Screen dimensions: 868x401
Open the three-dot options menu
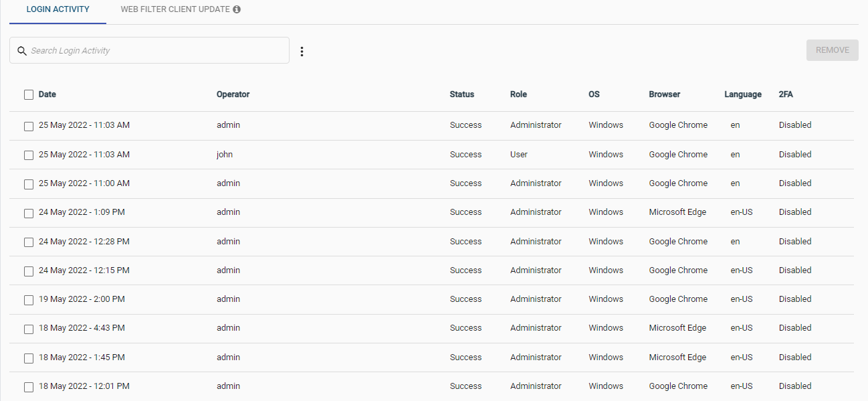[x=302, y=51]
